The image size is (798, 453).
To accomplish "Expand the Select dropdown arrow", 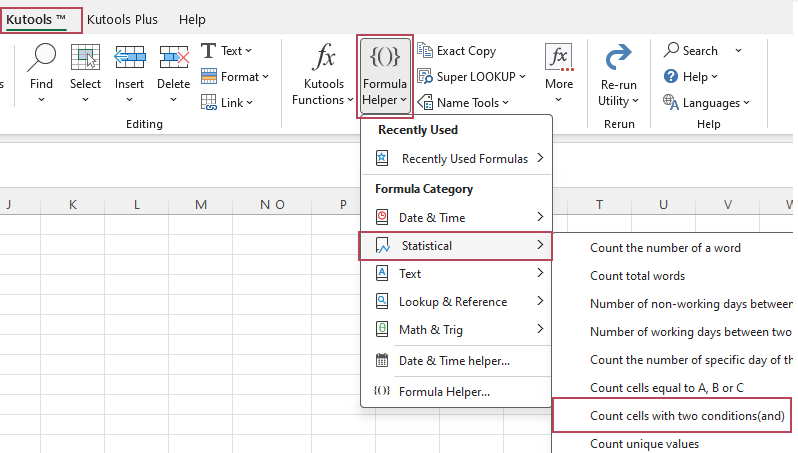I will pyautogui.click(x=86, y=100).
